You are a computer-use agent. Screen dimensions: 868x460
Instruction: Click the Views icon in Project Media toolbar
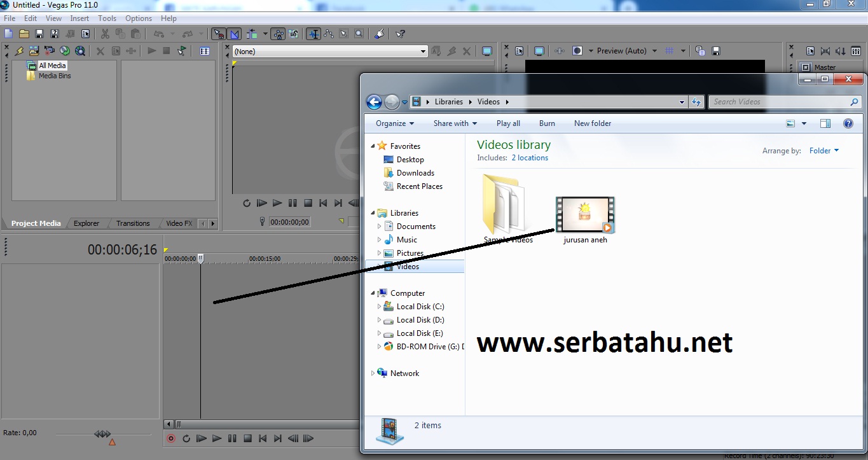tap(205, 51)
